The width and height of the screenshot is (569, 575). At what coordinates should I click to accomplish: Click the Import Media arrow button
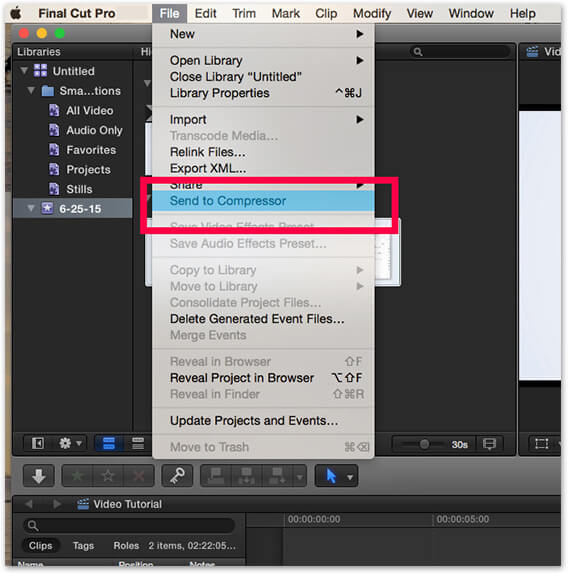(x=39, y=476)
